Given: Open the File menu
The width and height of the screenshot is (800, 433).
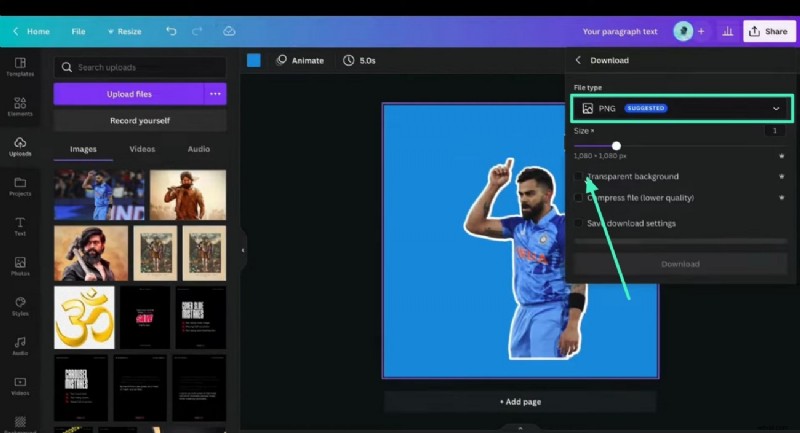Looking at the screenshot, I should [x=78, y=32].
